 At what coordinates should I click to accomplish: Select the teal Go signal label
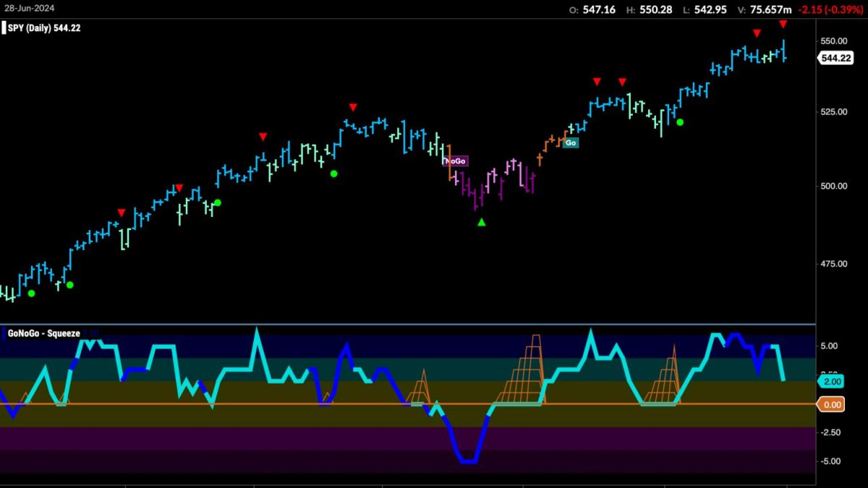571,143
